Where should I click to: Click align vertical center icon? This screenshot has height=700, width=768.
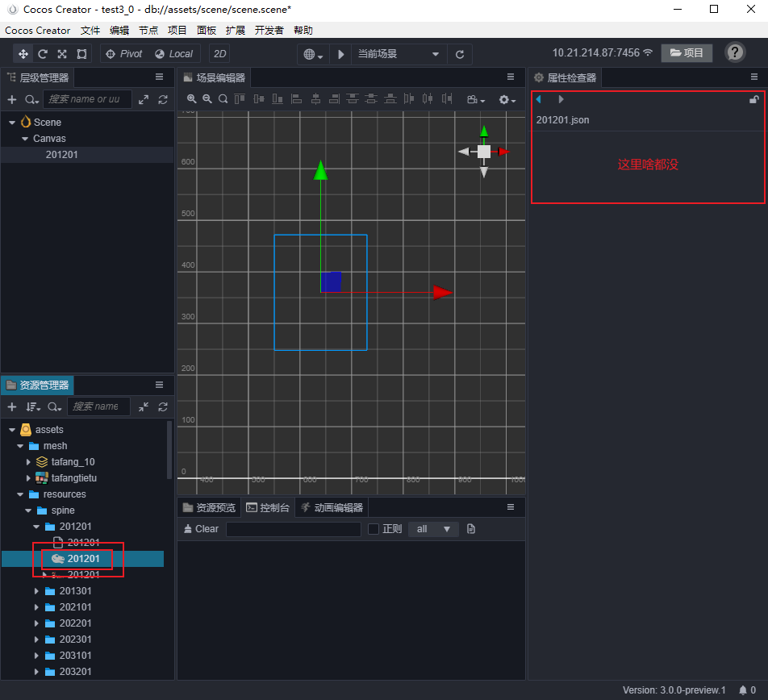click(259, 99)
